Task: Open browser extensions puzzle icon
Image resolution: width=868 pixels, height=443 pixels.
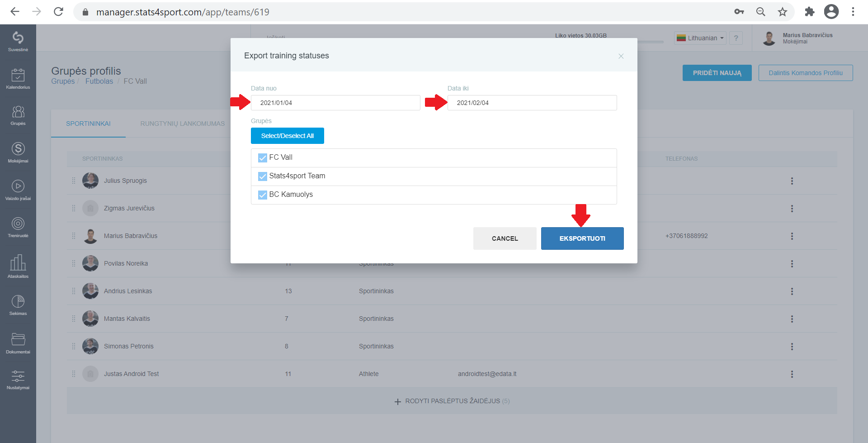Action: click(x=809, y=12)
